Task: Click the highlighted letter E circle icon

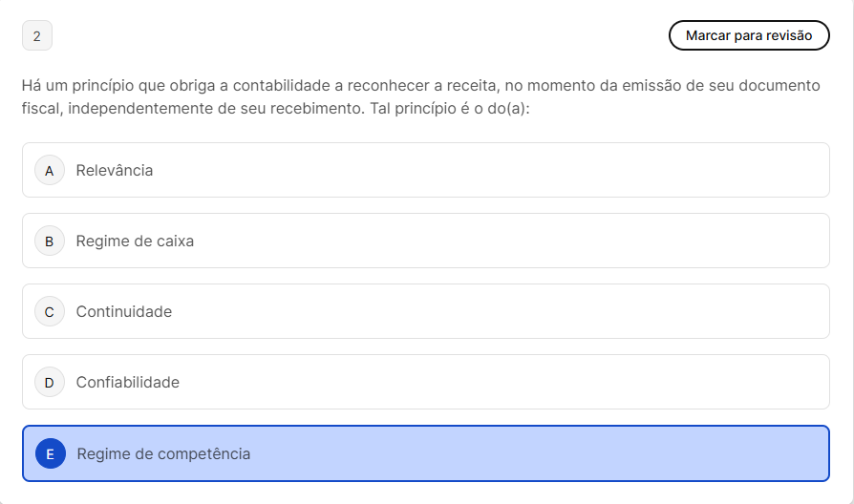Action: pyautogui.click(x=51, y=453)
